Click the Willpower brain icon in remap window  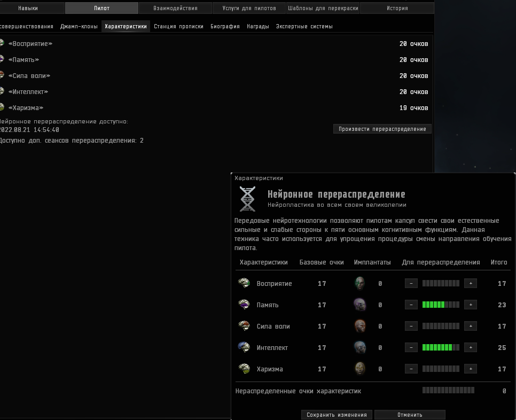pyautogui.click(x=244, y=325)
